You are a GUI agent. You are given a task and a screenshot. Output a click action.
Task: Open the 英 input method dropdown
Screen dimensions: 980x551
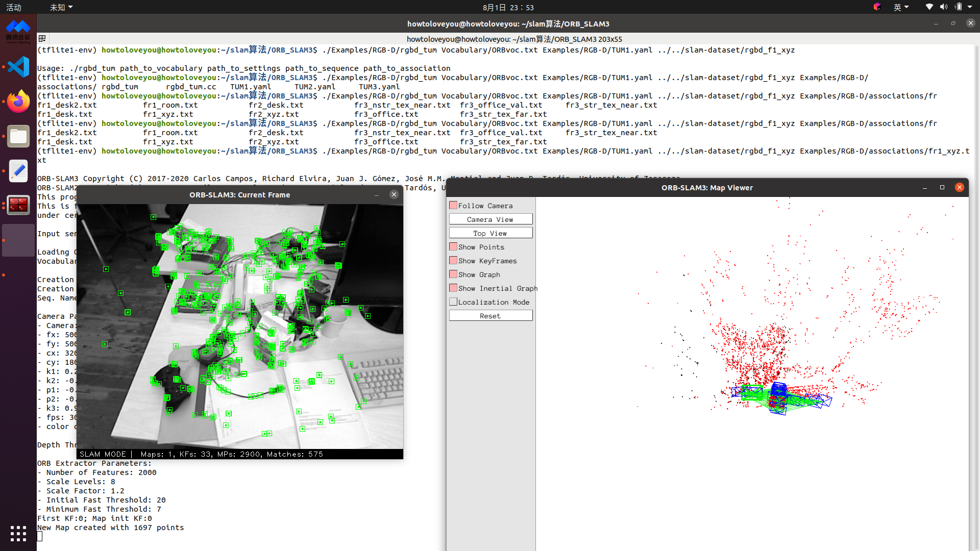(x=901, y=7)
